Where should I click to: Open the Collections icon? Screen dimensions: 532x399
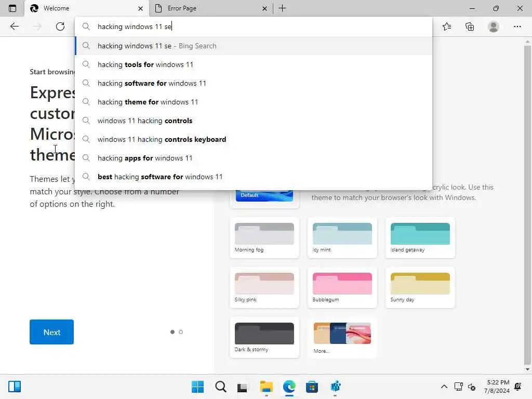point(470,26)
